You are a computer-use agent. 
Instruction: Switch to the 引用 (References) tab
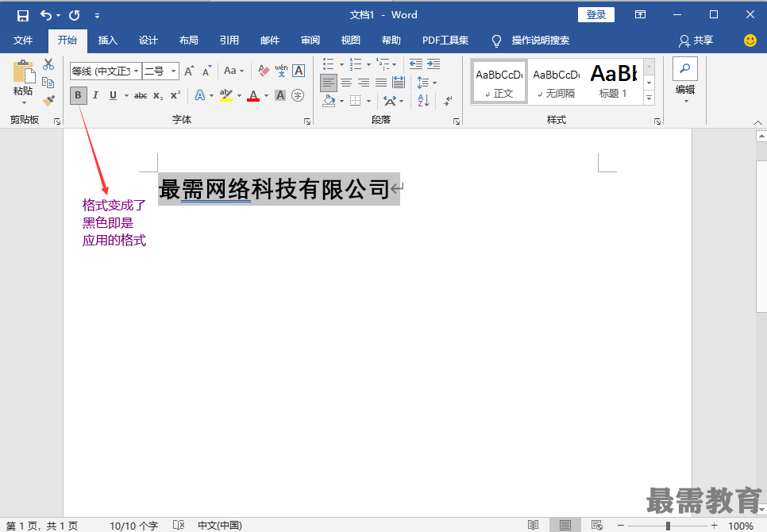pos(229,40)
